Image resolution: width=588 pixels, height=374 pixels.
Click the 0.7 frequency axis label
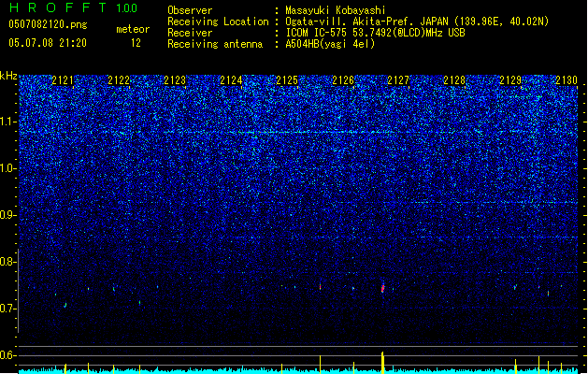(7, 309)
